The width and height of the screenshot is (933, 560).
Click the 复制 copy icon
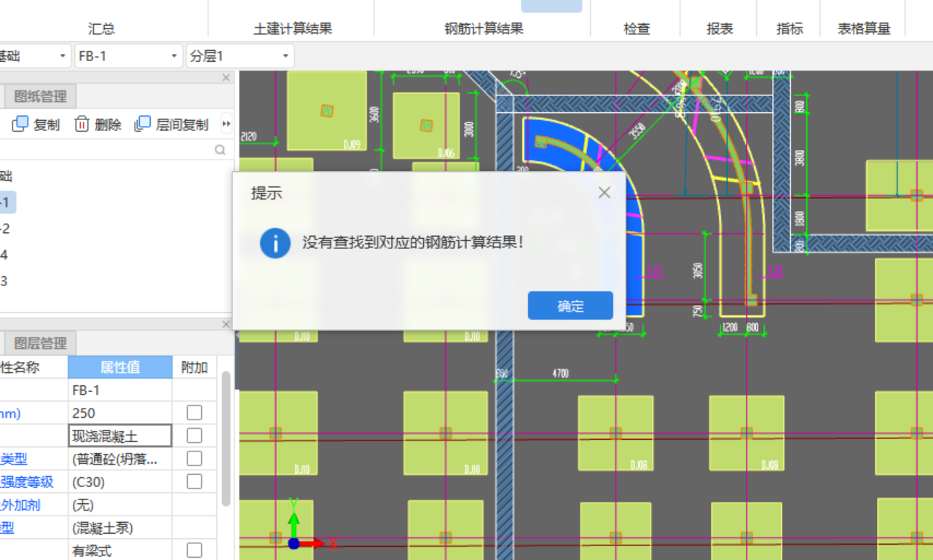click(20, 124)
